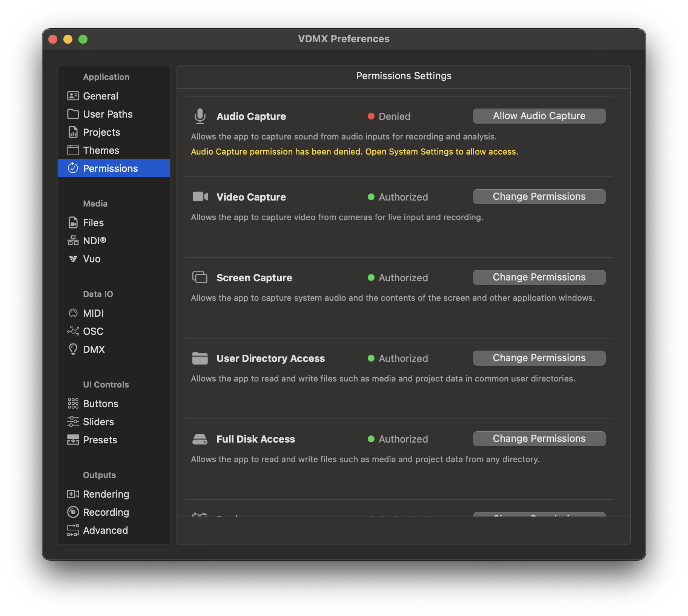Click the User Directory Access folder icon
The width and height of the screenshot is (688, 616).
point(200,358)
